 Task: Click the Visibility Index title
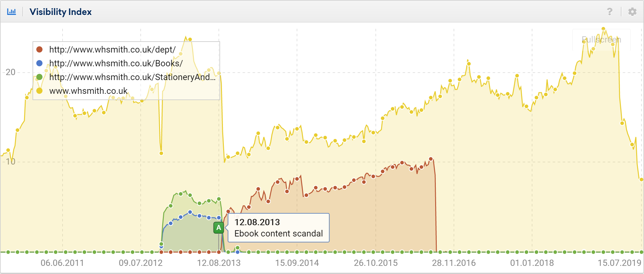[60, 12]
